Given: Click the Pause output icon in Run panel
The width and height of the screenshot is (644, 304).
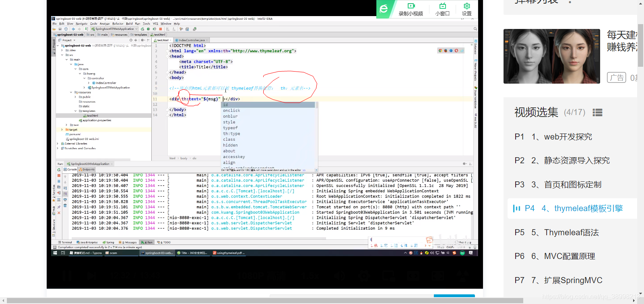Looking at the screenshot, I should coord(59,181).
